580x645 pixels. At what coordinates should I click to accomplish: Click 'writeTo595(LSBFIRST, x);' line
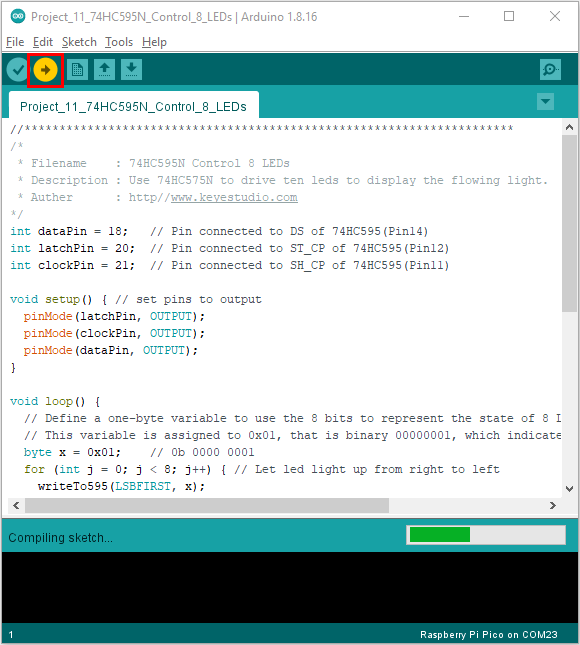121,486
